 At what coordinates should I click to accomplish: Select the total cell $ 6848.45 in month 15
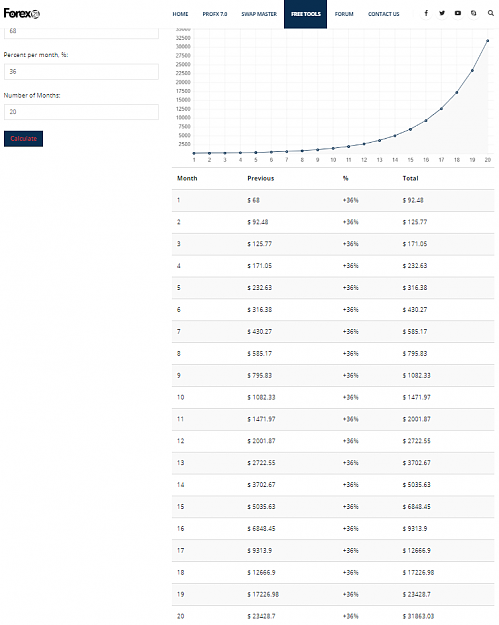click(x=416, y=507)
